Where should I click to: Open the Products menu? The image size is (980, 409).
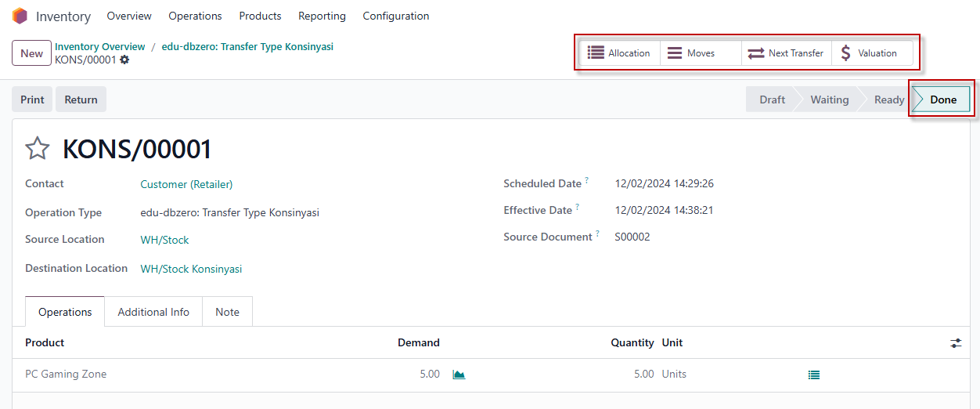[x=260, y=16]
